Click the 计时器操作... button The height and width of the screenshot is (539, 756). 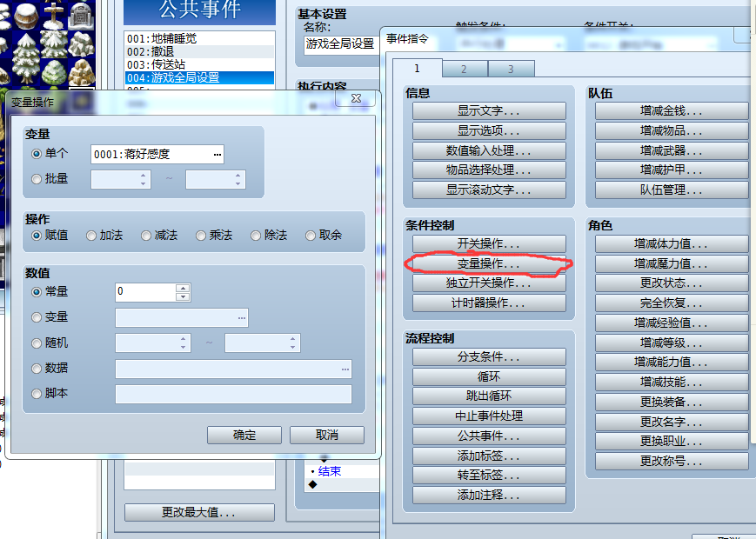pyautogui.click(x=489, y=303)
